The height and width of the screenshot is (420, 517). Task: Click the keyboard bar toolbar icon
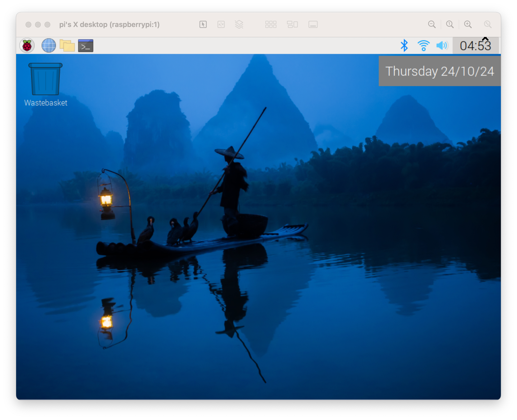pyautogui.click(x=313, y=24)
